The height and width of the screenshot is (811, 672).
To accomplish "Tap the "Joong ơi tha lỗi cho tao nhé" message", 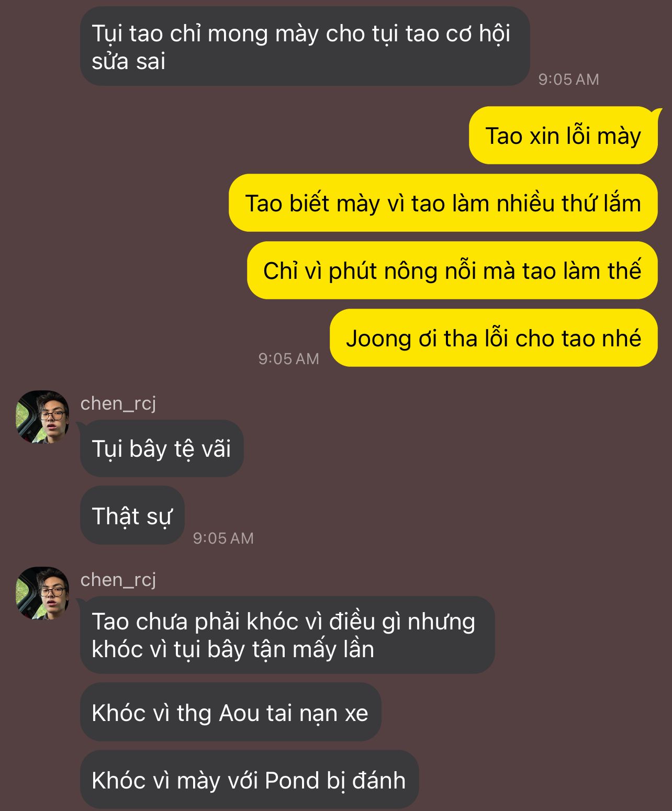I will click(494, 338).
